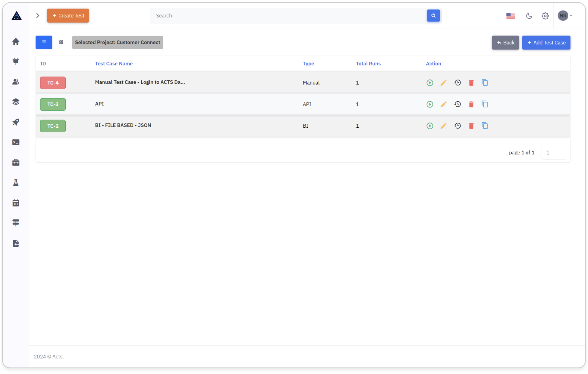588x374 pixels.
Task: Click the Manual type cell
Action: [x=311, y=83]
